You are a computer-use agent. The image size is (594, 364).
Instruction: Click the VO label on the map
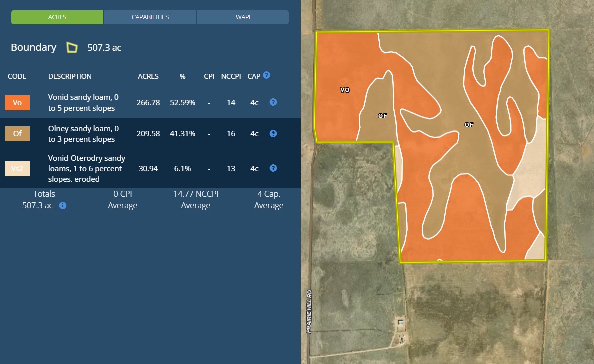click(345, 90)
